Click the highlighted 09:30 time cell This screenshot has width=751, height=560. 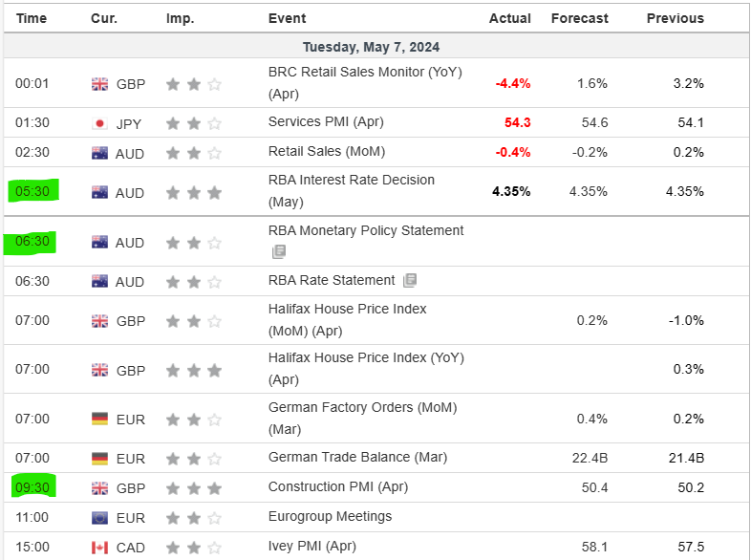(32, 487)
